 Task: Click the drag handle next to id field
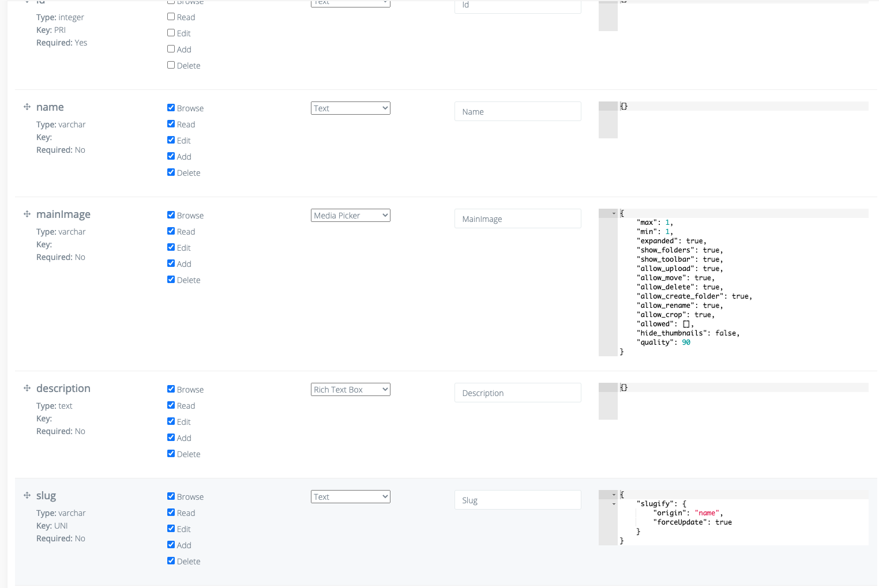(x=27, y=2)
